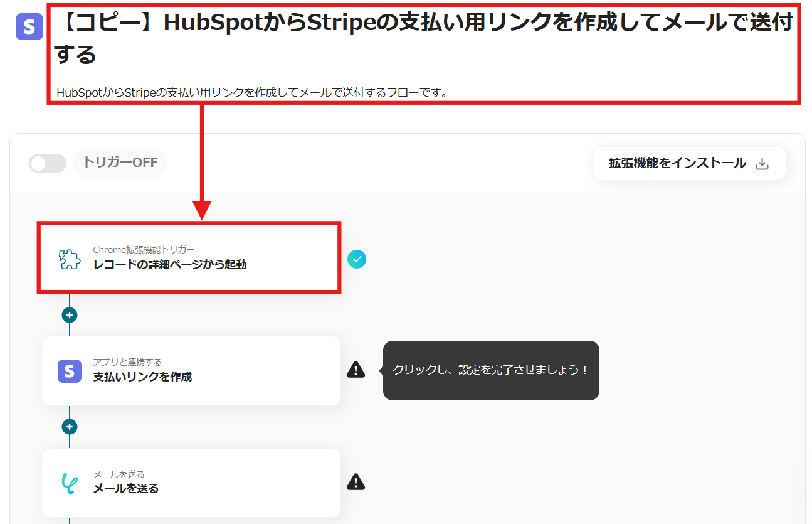This screenshot has height=524, width=812.
Task: Click the Chrome拡張機能トリガー label
Action: pos(144,250)
